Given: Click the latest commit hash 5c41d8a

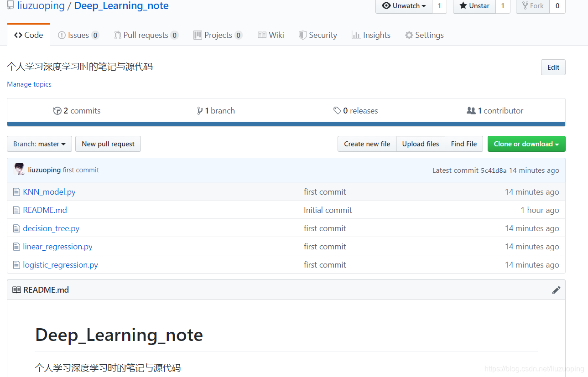Looking at the screenshot, I should [x=494, y=170].
